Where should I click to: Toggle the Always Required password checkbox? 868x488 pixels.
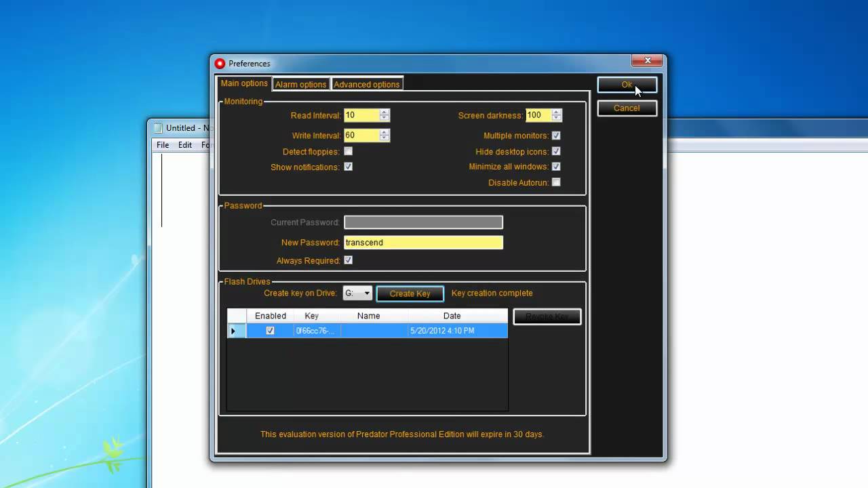point(348,260)
